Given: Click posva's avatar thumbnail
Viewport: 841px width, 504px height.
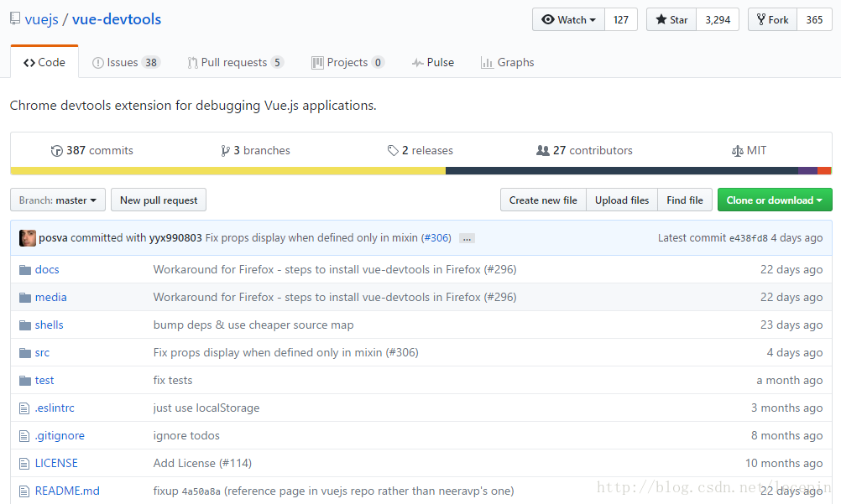Looking at the screenshot, I should [x=28, y=238].
